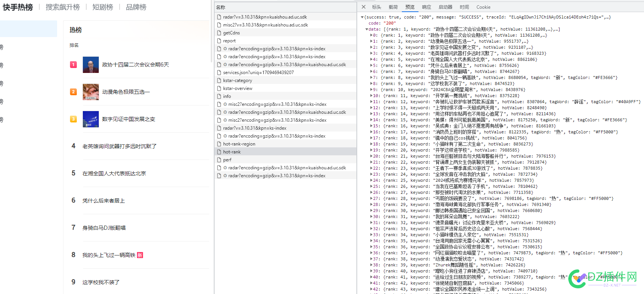Select the perf request
The width and height of the screenshot is (644, 294).
pyautogui.click(x=286, y=160)
